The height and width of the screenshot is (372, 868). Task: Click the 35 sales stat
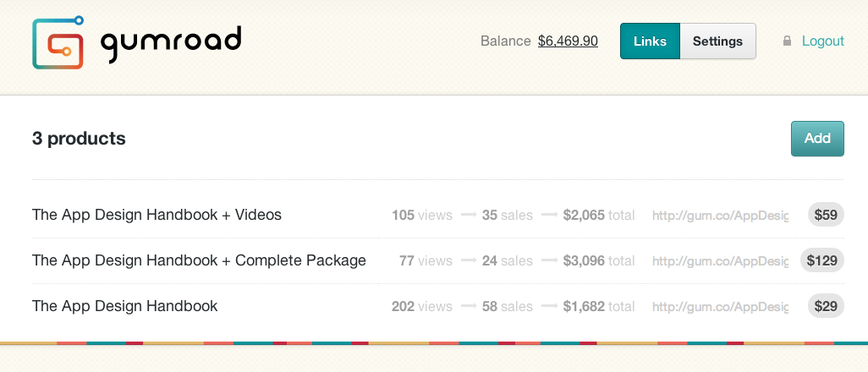pyautogui.click(x=507, y=216)
